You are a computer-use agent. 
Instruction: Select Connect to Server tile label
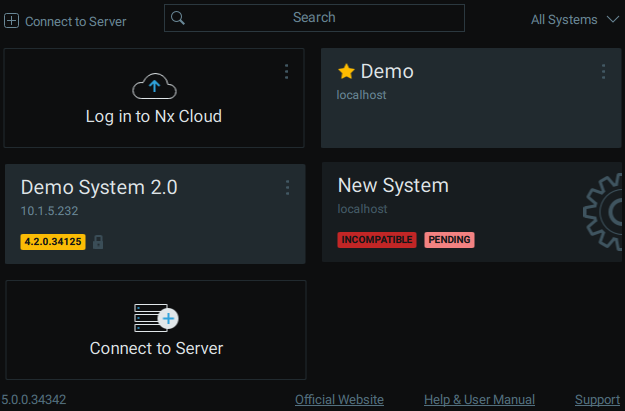click(156, 348)
